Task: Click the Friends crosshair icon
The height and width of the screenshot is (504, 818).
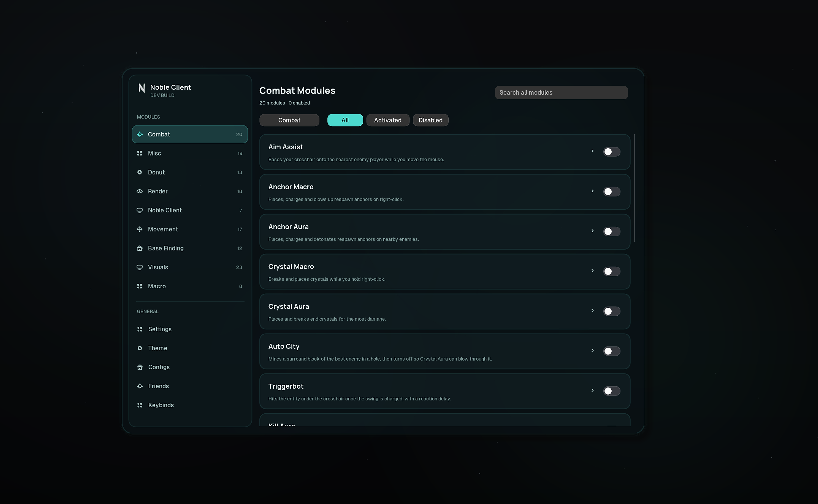Action: (140, 386)
